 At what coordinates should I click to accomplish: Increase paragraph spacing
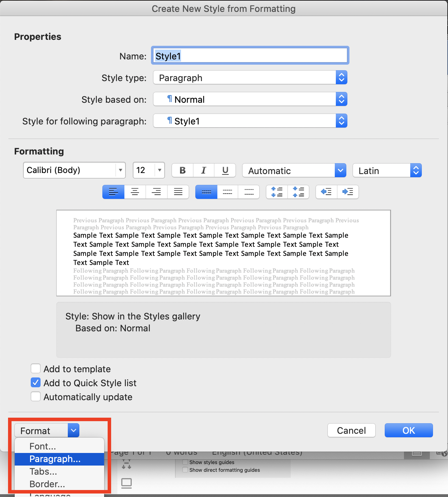[277, 192]
